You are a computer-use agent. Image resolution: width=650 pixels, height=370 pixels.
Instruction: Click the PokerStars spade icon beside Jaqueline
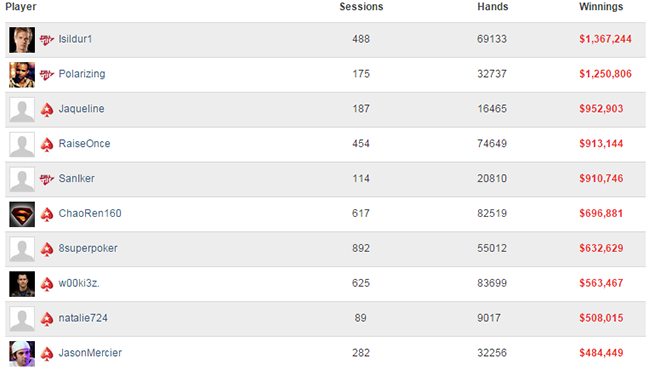(x=47, y=110)
